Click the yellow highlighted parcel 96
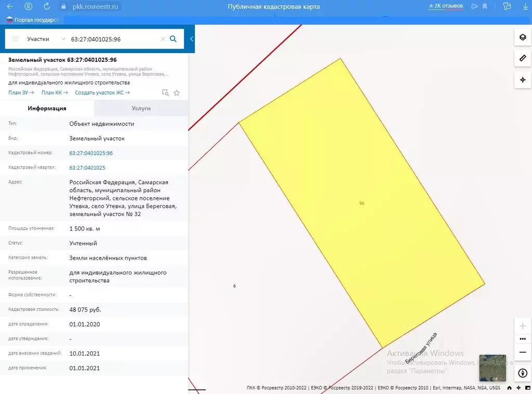 click(362, 203)
